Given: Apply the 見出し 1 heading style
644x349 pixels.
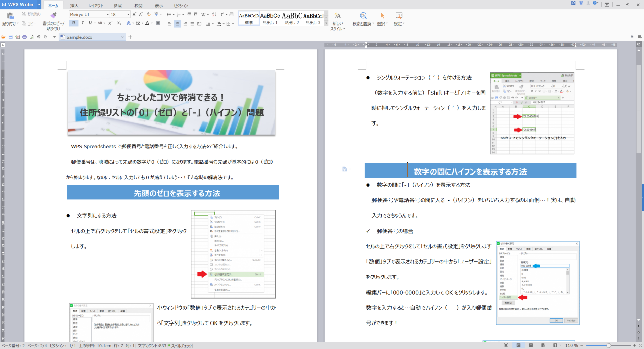Looking at the screenshot, I should click(x=270, y=18).
